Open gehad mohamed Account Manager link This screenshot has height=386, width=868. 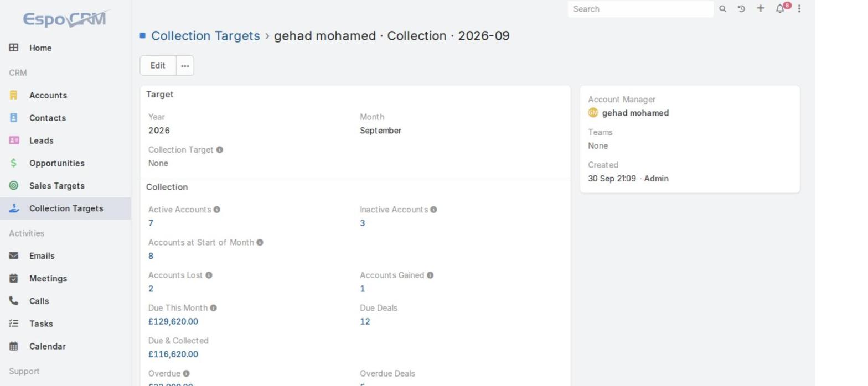(x=635, y=113)
